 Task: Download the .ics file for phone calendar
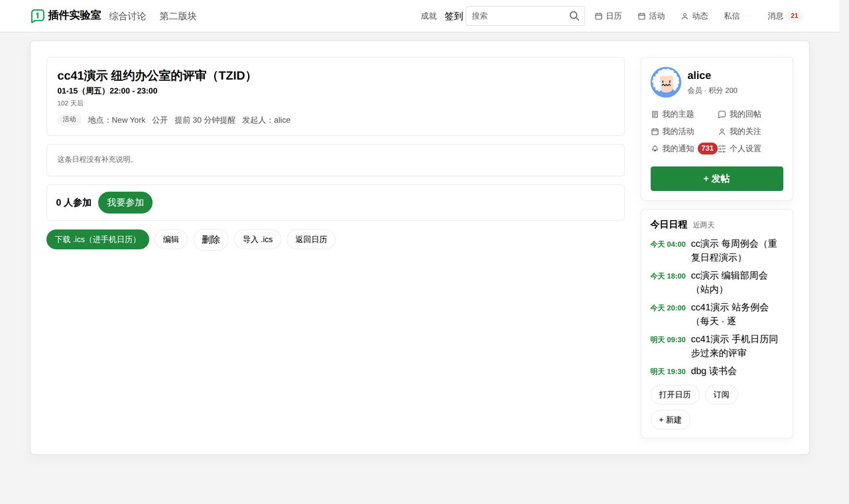(98, 239)
